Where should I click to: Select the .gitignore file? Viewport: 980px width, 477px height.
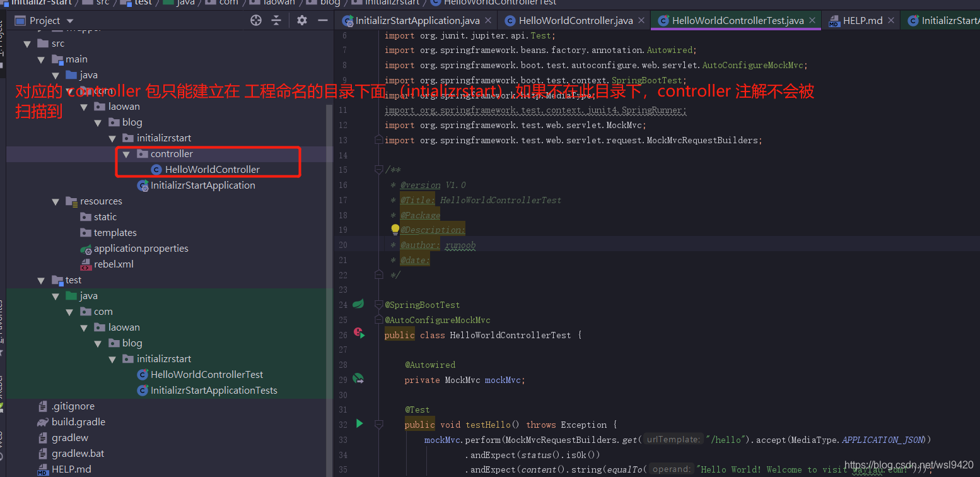(x=73, y=406)
